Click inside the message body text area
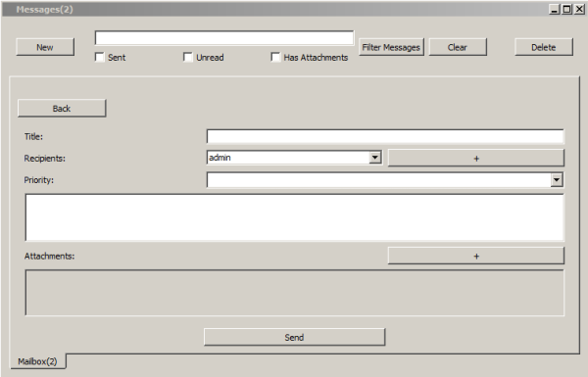 point(294,217)
